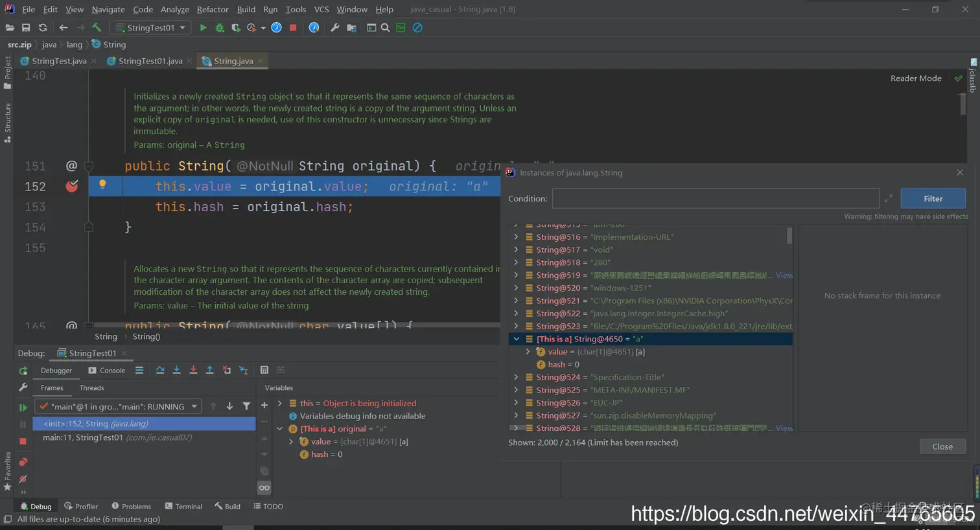Click the Step Into icon in the debugger
Image resolution: width=980 pixels, height=530 pixels.
(176, 370)
